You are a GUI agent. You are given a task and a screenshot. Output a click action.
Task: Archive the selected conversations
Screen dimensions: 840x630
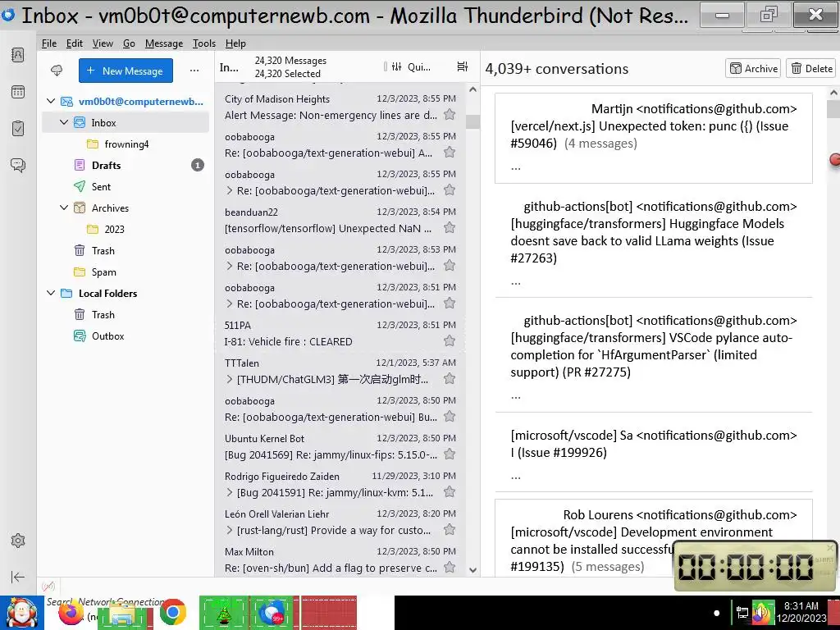click(753, 69)
